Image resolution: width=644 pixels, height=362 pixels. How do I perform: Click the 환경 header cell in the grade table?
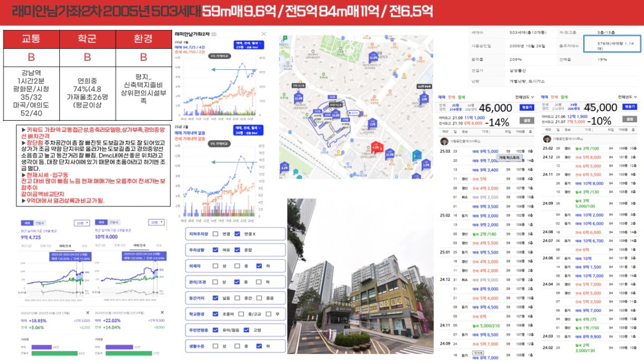coord(143,39)
